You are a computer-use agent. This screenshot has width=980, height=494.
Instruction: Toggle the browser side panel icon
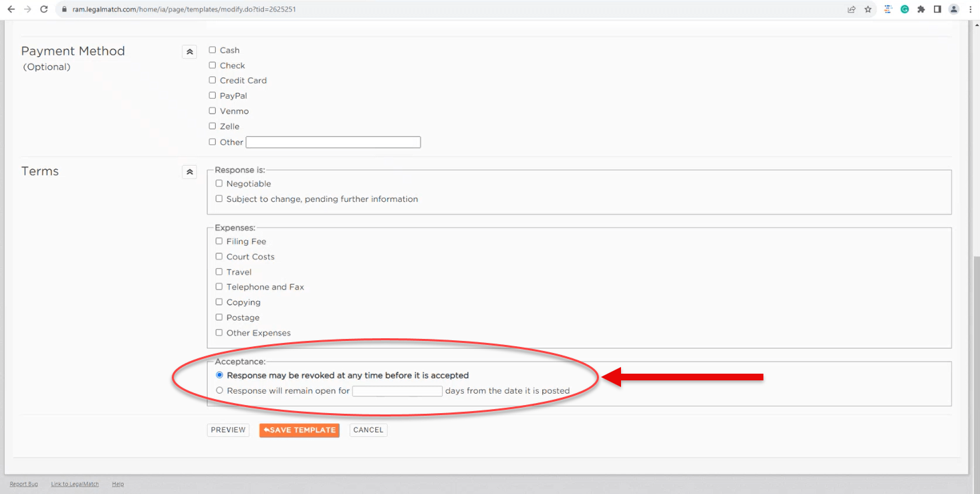pos(937,9)
